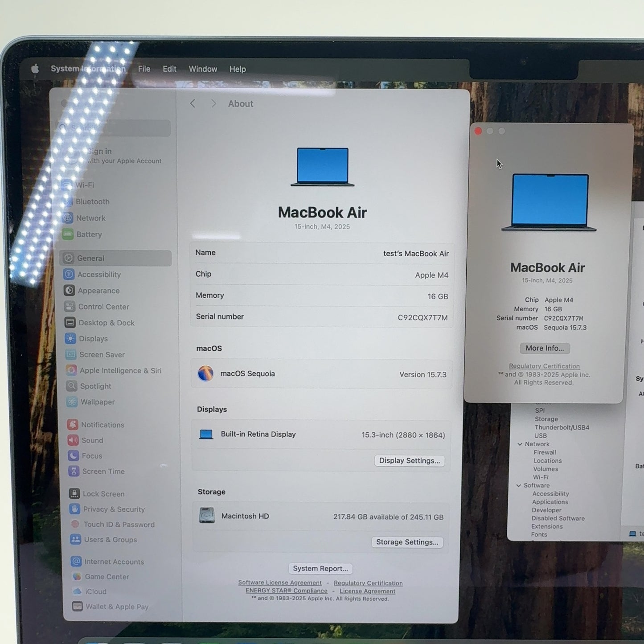Open the Notifications sidebar icon

(73, 425)
